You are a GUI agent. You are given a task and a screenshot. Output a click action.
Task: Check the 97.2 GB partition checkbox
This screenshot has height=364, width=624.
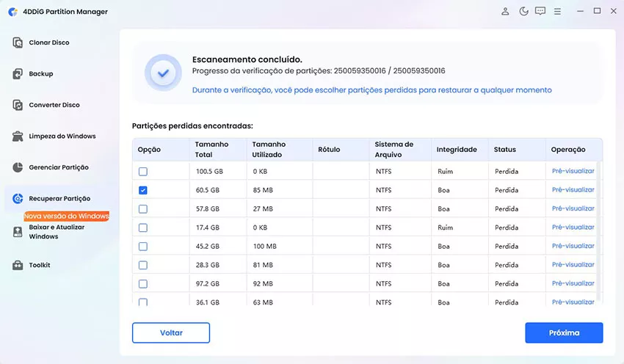coord(143,284)
